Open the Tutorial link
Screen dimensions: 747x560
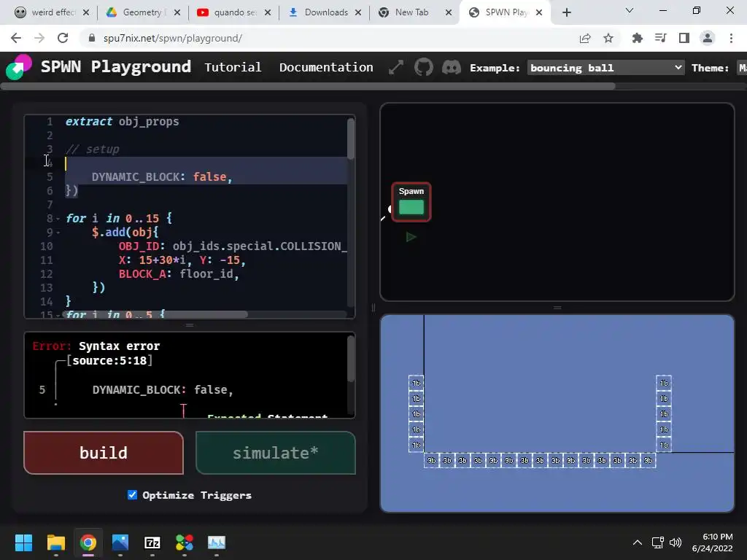[233, 67]
